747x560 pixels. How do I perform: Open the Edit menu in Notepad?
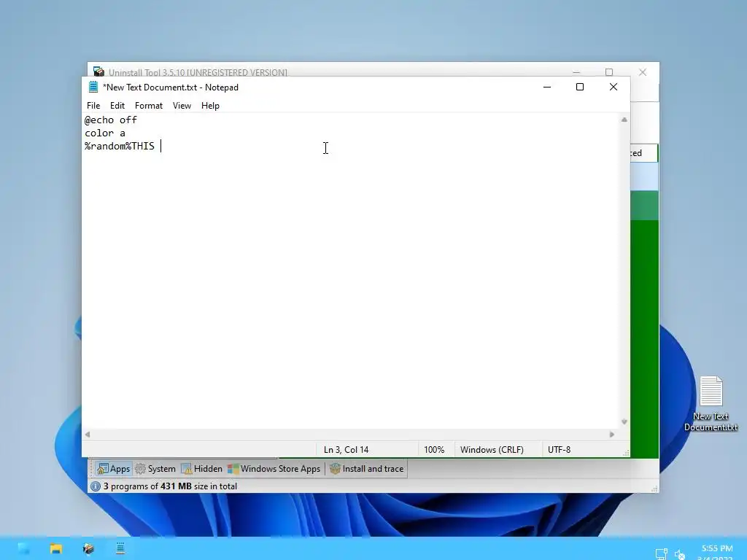pos(117,106)
